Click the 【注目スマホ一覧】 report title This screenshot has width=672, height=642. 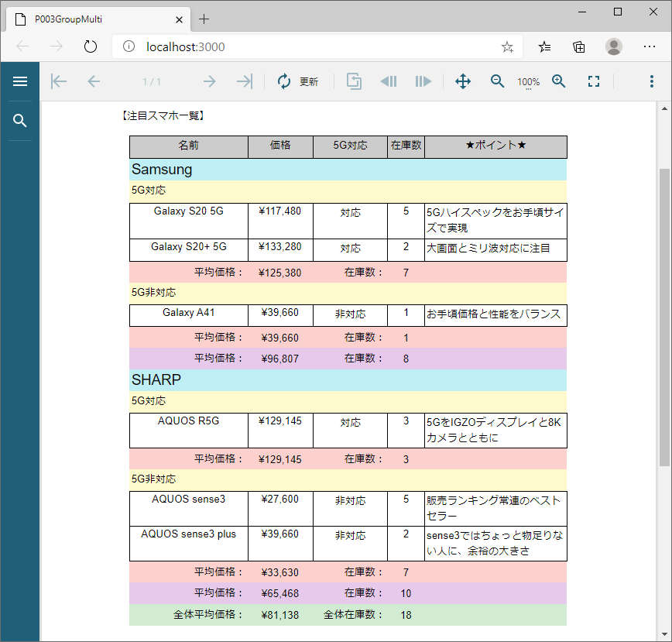pyautogui.click(x=163, y=115)
